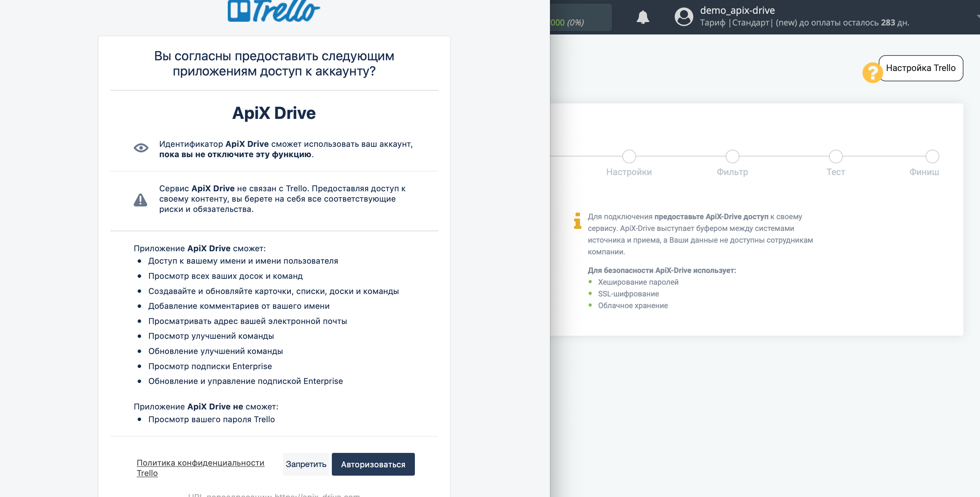
Task: Click the yellow info icon
Action: point(578,221)
